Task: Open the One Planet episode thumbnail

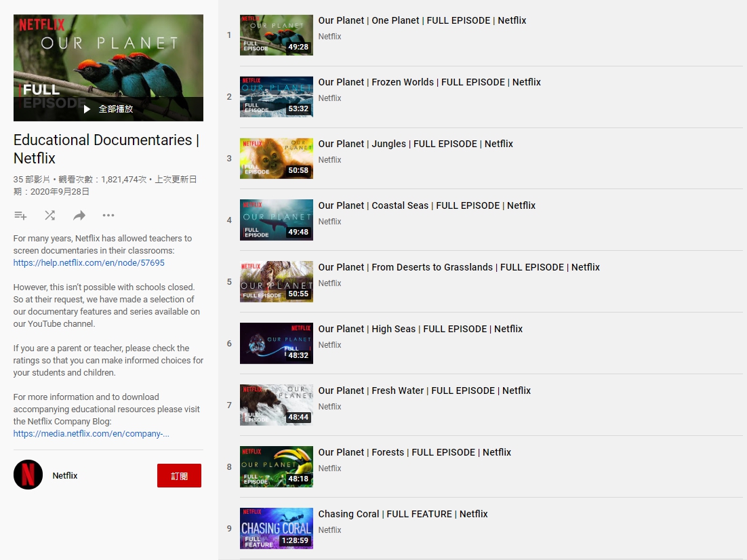Action: click(277, 35)
